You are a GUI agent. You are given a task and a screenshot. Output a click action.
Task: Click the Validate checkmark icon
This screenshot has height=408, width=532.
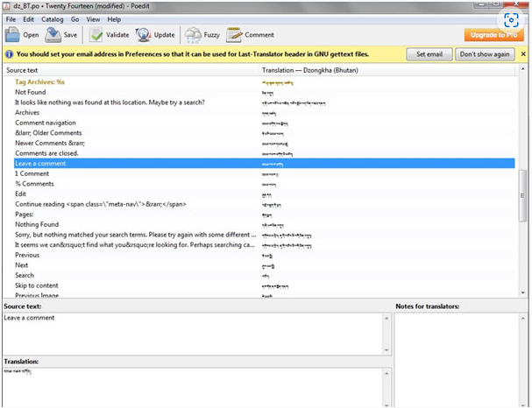(96, 35)
